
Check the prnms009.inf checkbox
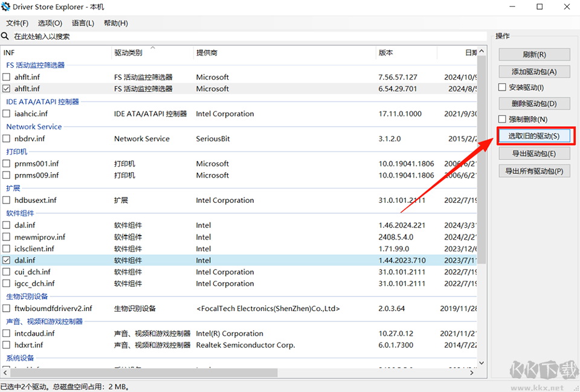pyautogui.click(x=6, y=175)
